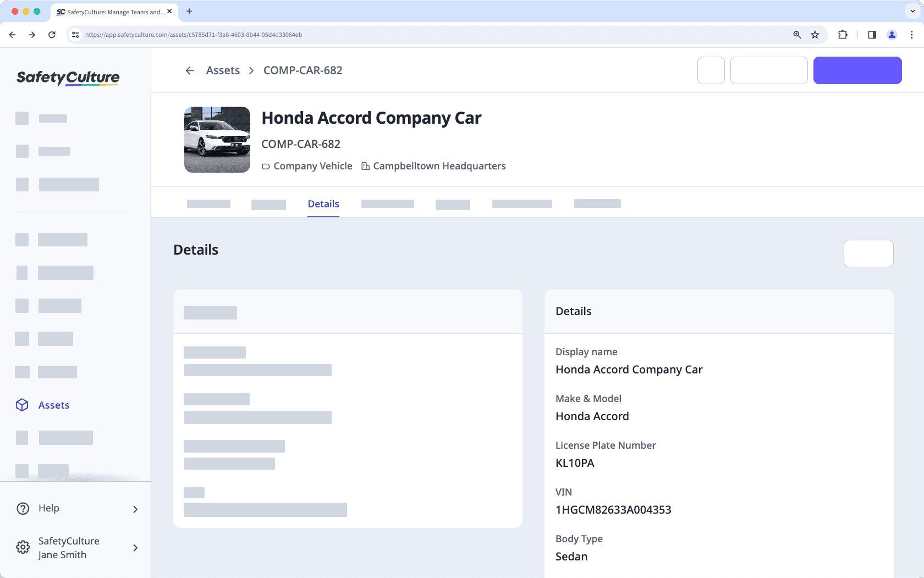924x578 pixels.
Task: Click the Honda Accord car thumbnail
Action: pos(217,140)
